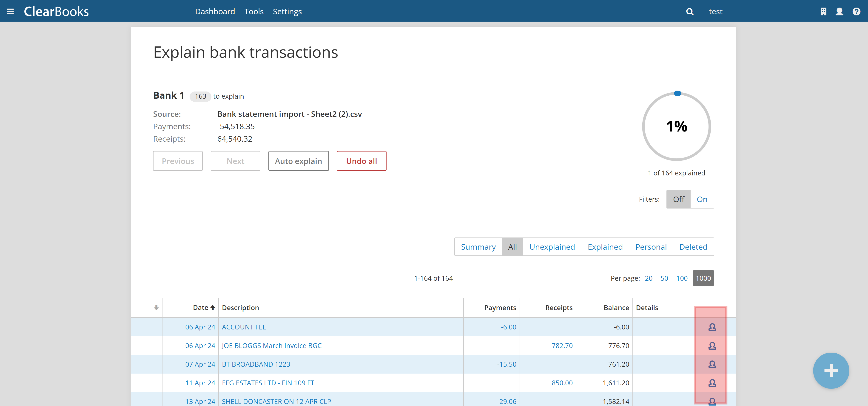The height and width of the screenshot is (406, 868).
Task: Open the business building icon
Action: [x=823, y=11]
